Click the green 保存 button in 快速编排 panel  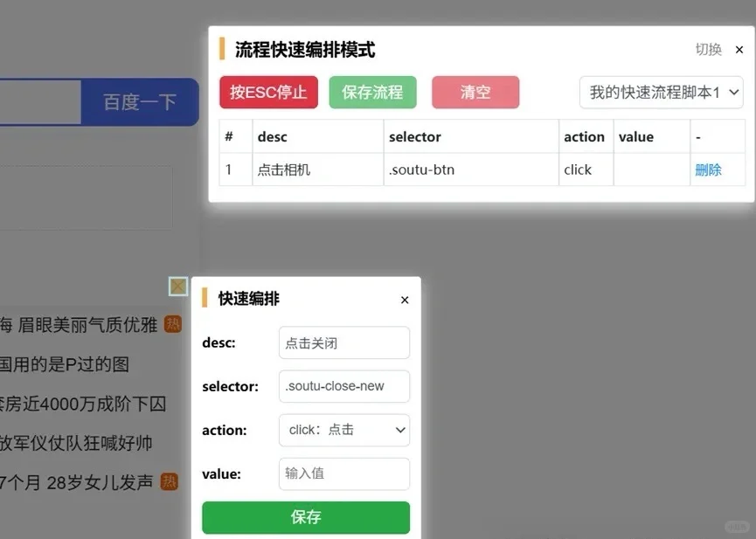point(305,517)
